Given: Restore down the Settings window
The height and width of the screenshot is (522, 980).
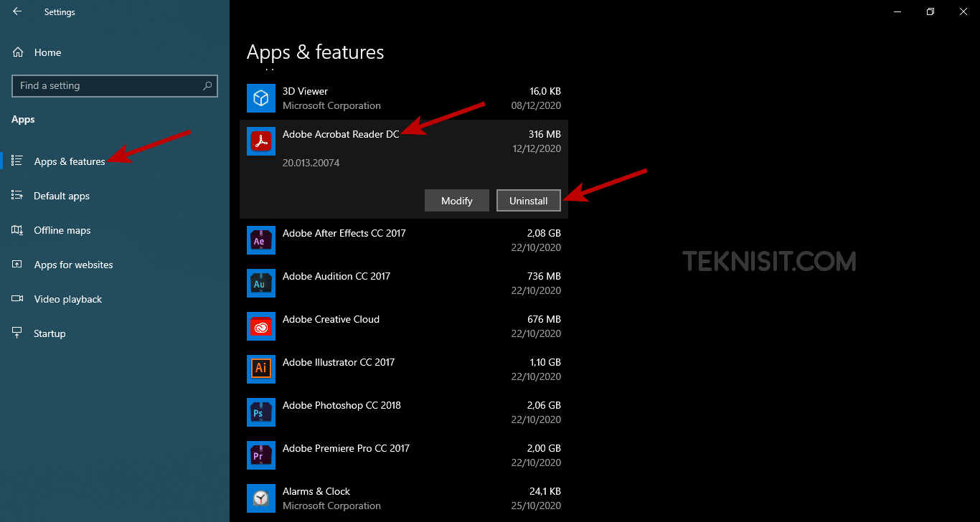Looking at the screenshot, I should pyautogui.click(x=930, y=11).
